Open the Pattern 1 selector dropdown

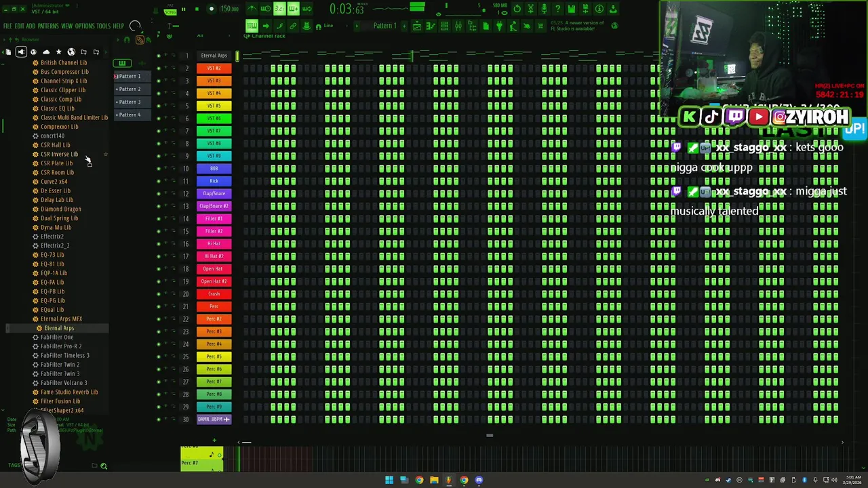385,26
